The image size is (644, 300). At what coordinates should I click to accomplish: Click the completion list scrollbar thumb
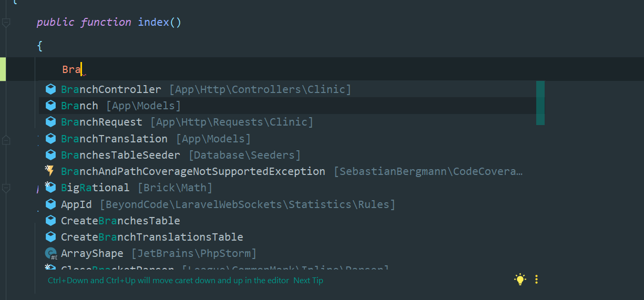(540, 103)
